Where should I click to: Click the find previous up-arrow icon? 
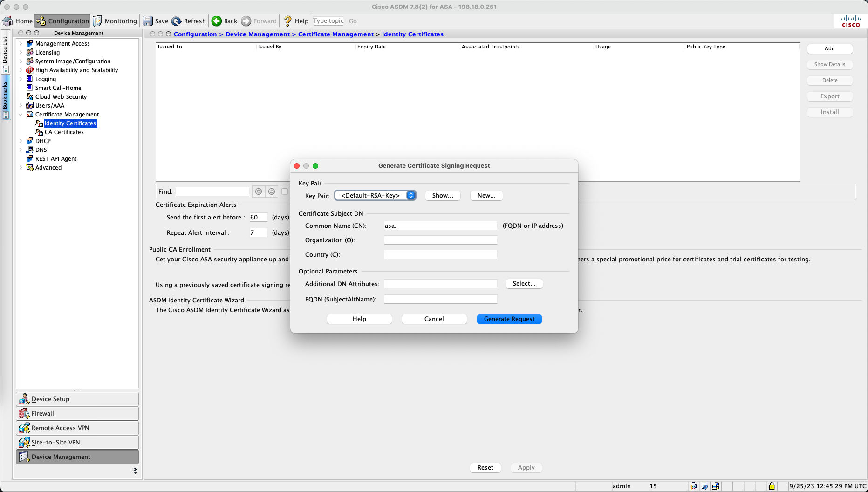click(272, 191)
